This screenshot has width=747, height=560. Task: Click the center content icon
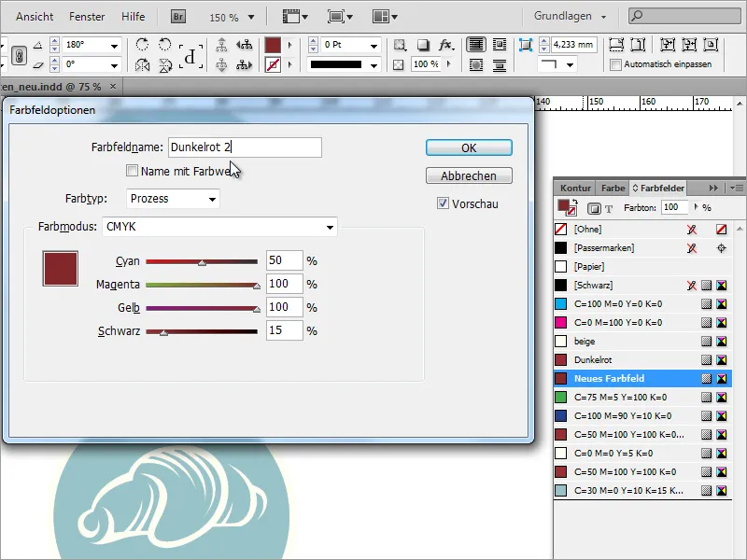click(711, 45)
